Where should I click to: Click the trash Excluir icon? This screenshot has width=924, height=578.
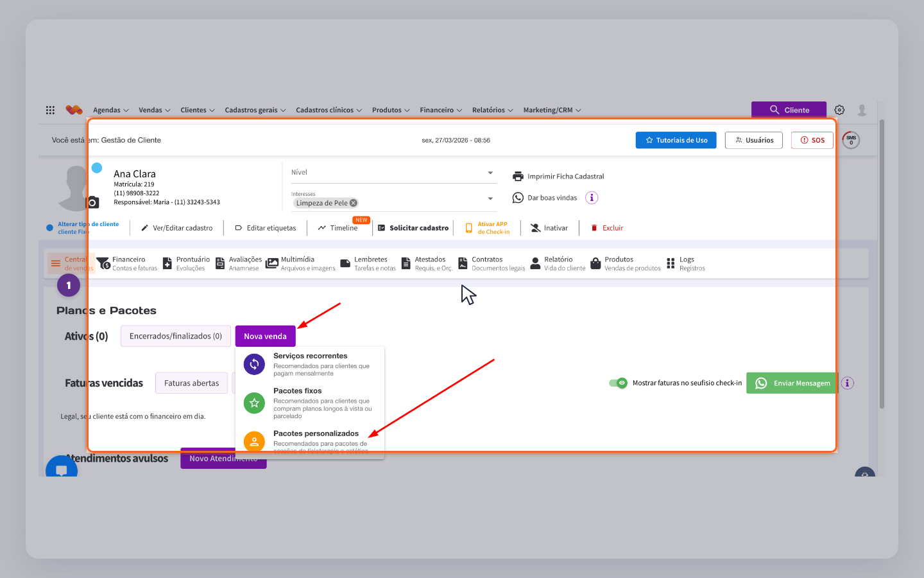[594, 228]
